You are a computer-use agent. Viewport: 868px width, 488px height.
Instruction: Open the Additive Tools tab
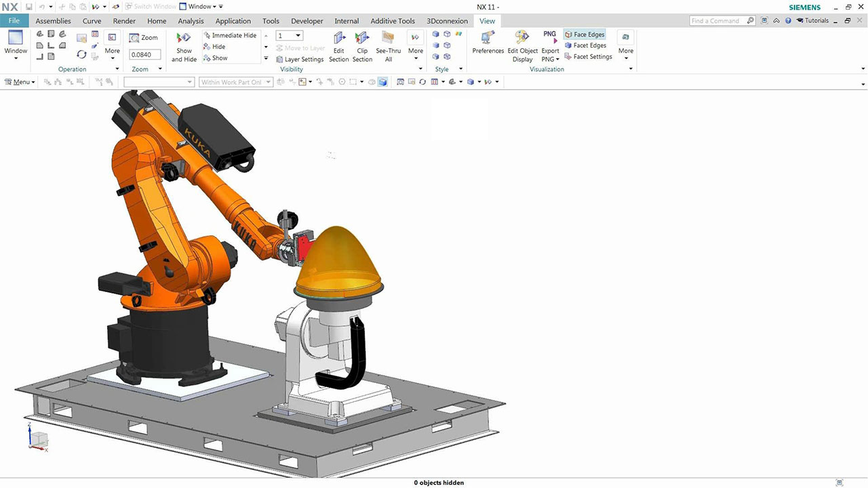pos(393,21)
